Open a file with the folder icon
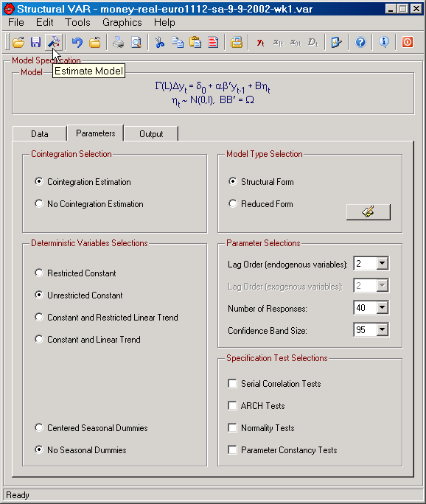Screen dimensions: 426x504 (x=18, y=42)
